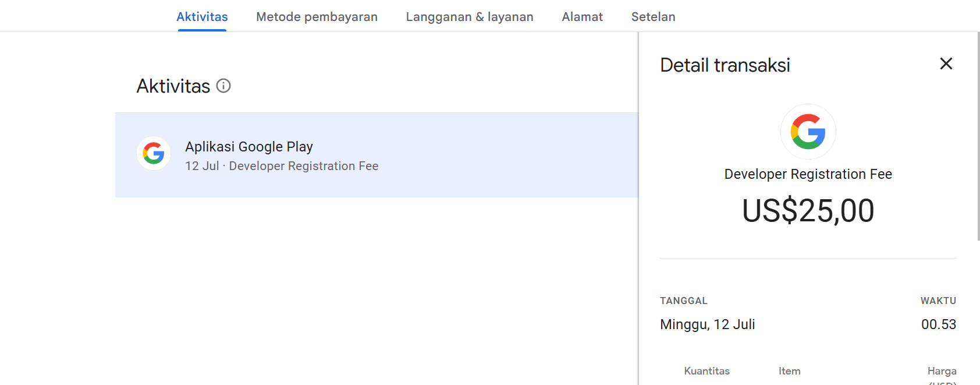Select the Aplikasi Google Play transaction row
This screenshot has width=980, height=385.
click(377, 155)
